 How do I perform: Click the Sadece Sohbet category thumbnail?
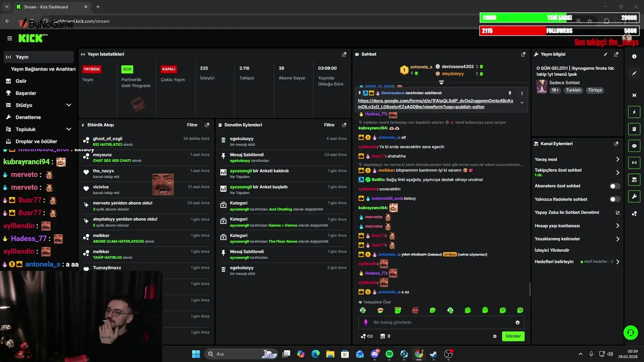(x=541, y=86)
